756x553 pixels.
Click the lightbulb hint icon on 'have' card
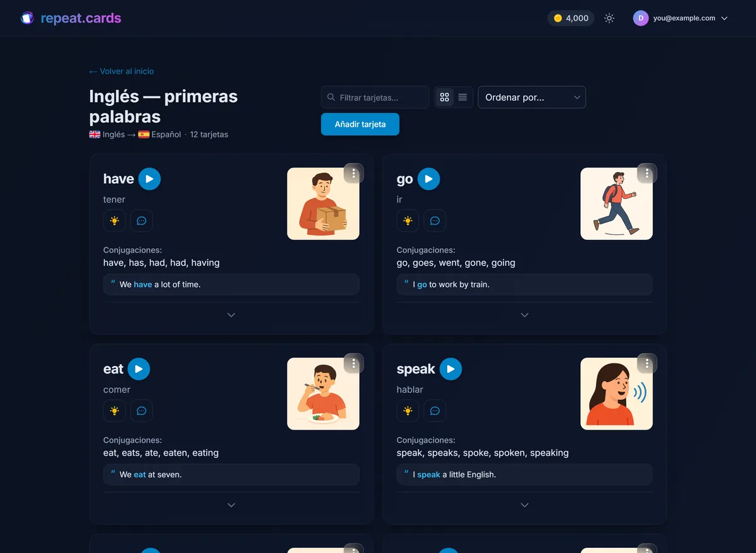(x=115, y=220)
